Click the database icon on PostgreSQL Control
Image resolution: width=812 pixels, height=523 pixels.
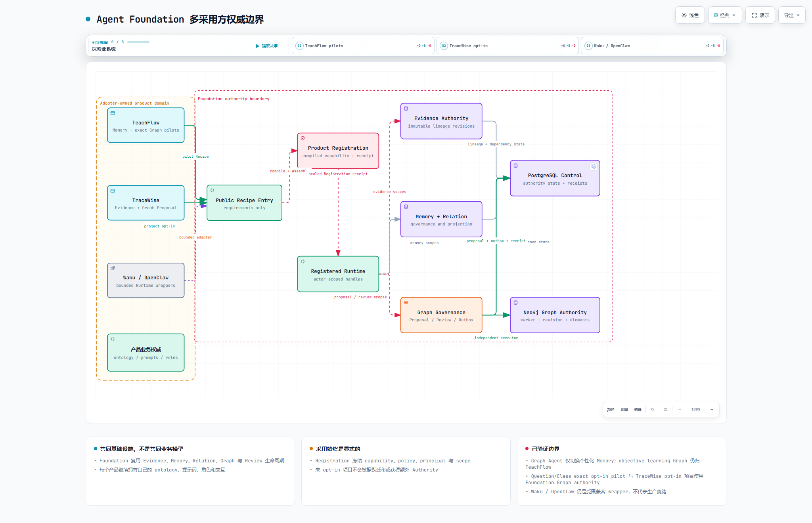515,166
